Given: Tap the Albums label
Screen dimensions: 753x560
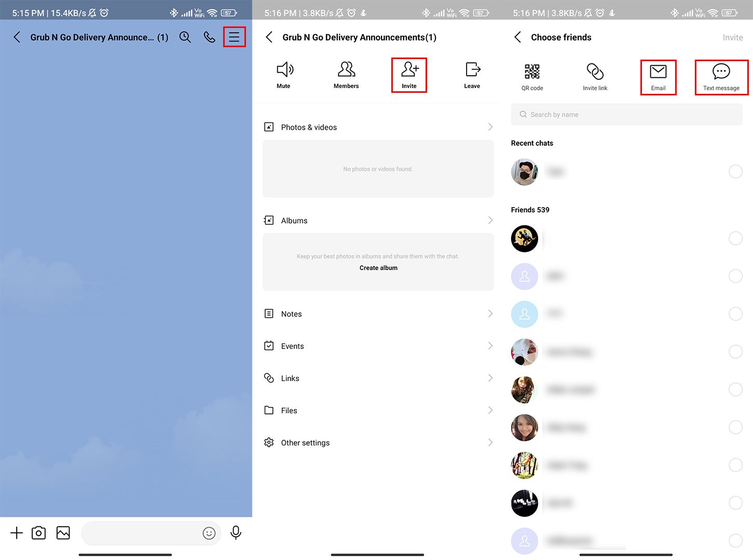Looking at the screenshot, I should tap(294, 220).
